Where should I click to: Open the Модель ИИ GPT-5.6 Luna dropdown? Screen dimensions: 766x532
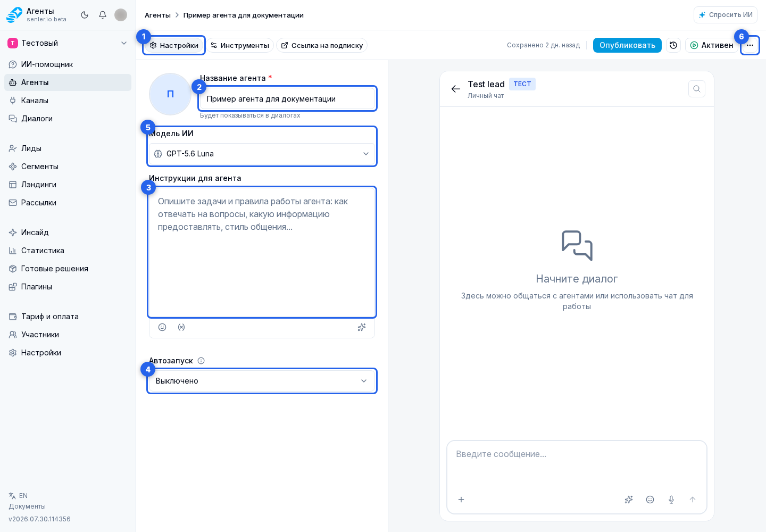pyautogui.click(x=262, y=154)
